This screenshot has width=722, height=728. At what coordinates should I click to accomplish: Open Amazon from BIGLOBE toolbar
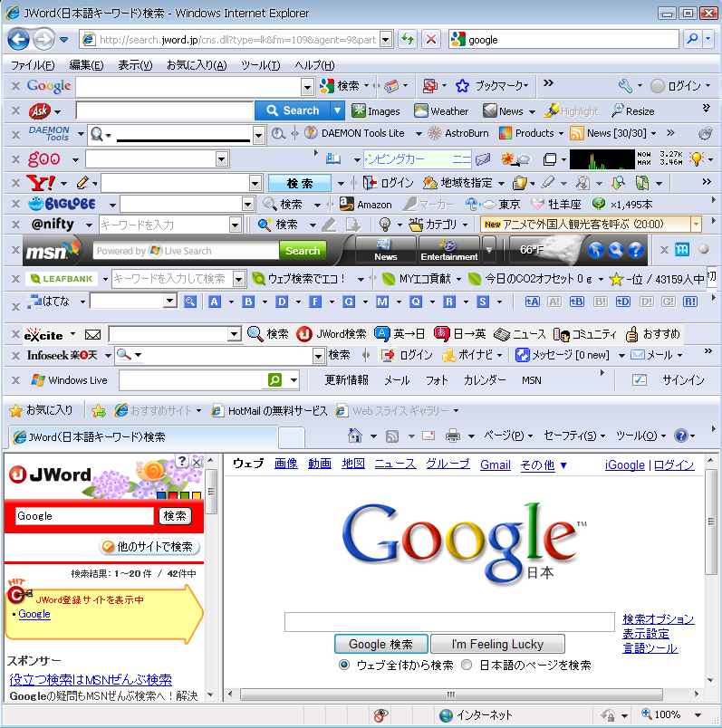pos(366,205)
